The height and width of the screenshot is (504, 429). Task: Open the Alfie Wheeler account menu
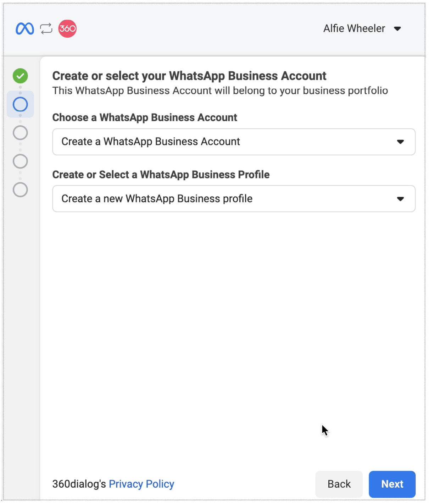(x=362, y=28)
